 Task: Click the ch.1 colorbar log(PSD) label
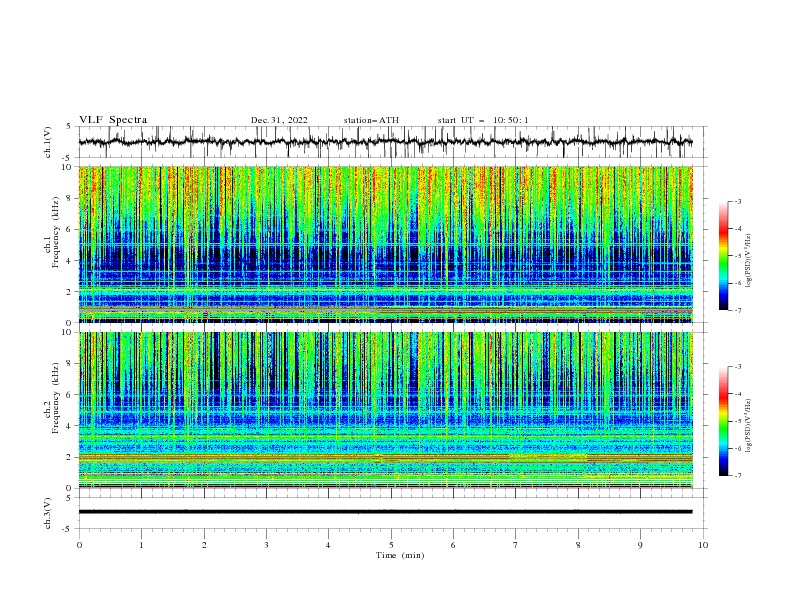click(x=749, y=261)
